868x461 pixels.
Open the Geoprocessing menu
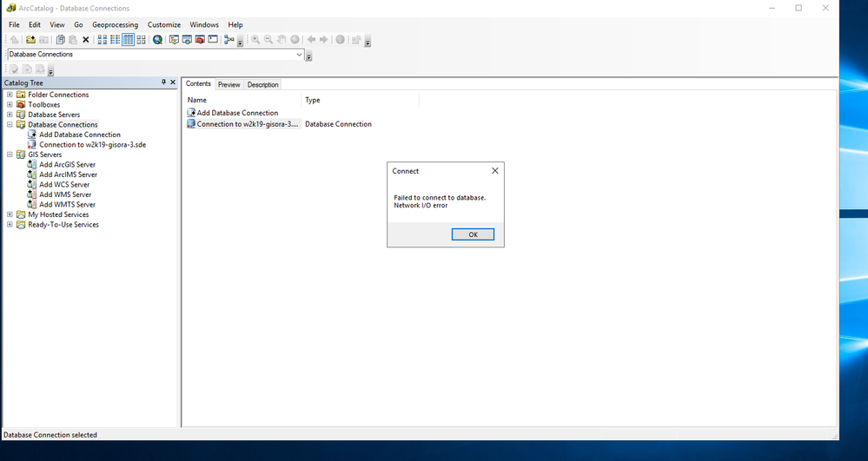coord(116,25)
